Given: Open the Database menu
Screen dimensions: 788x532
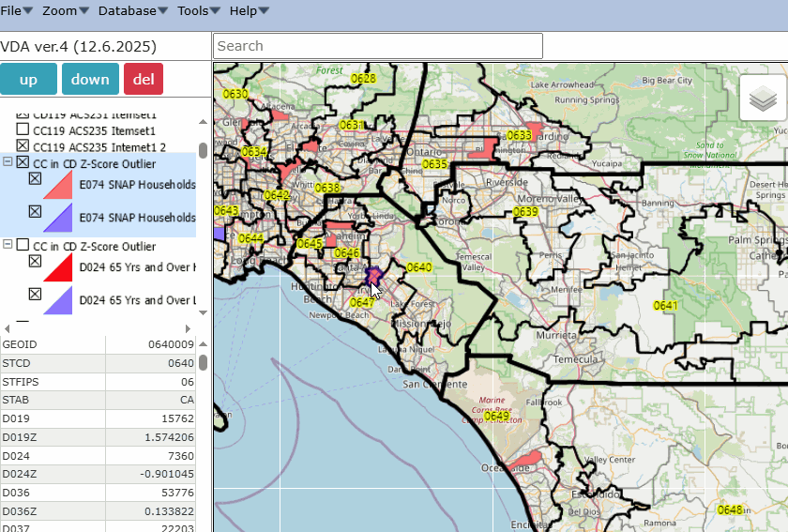Looking at the screenshot, I should [x=132, y=10].
